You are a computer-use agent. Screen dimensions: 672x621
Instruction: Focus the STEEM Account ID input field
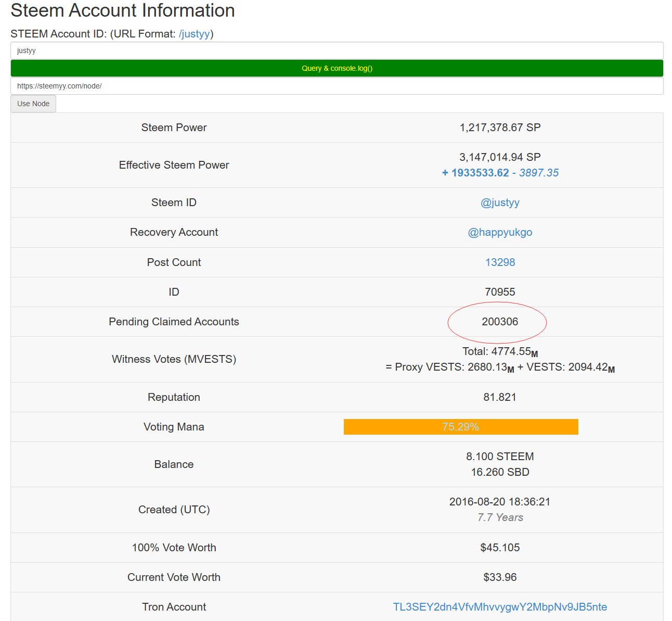[337, 50]
